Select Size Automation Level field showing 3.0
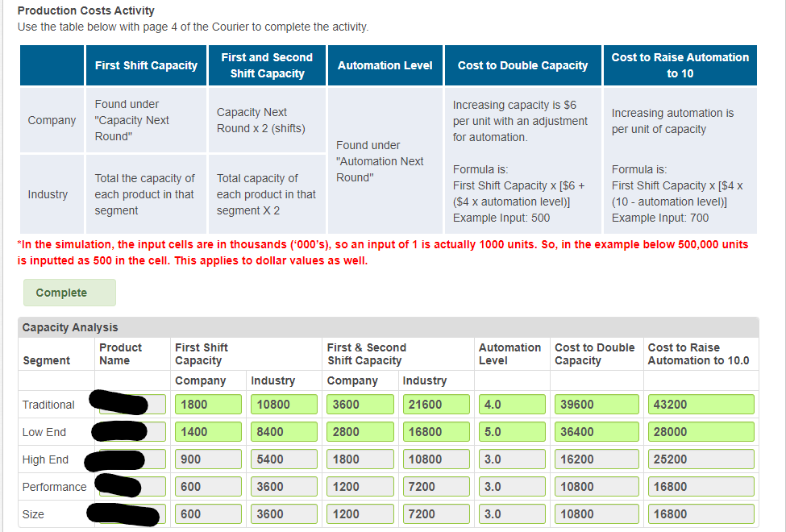786x532 pixels. (x=511, y=513)
